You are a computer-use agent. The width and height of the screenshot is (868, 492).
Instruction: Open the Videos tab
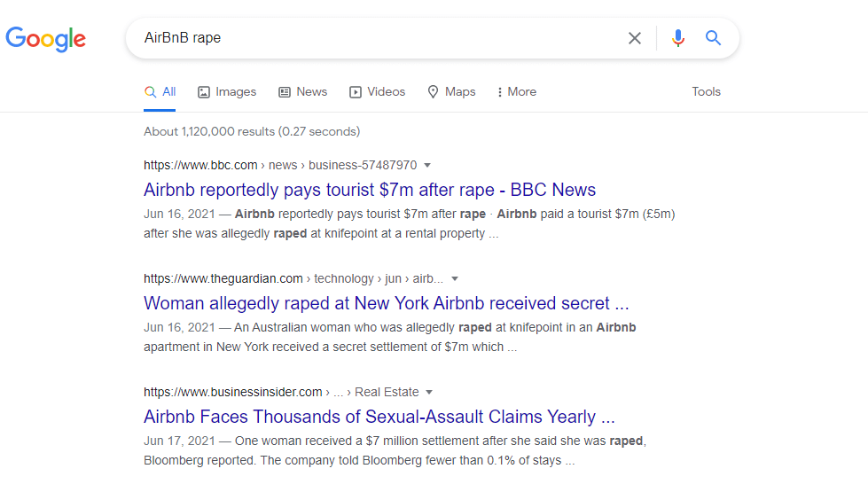(378, 92)
